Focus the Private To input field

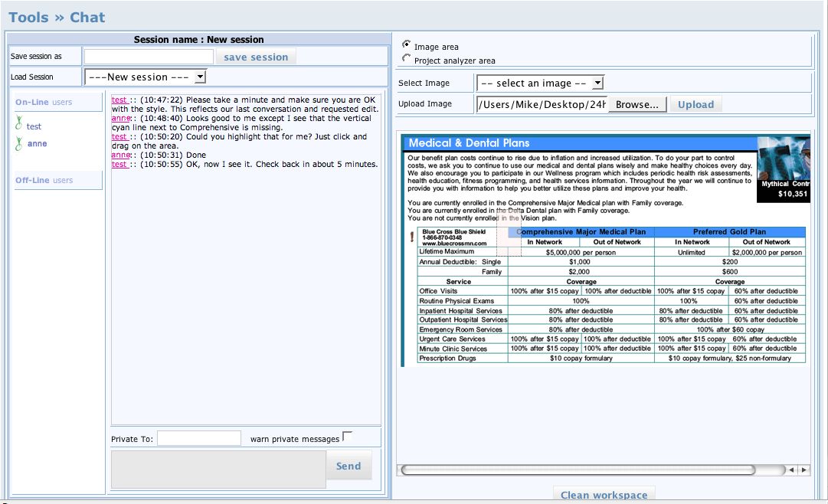(x=199, y=438)
